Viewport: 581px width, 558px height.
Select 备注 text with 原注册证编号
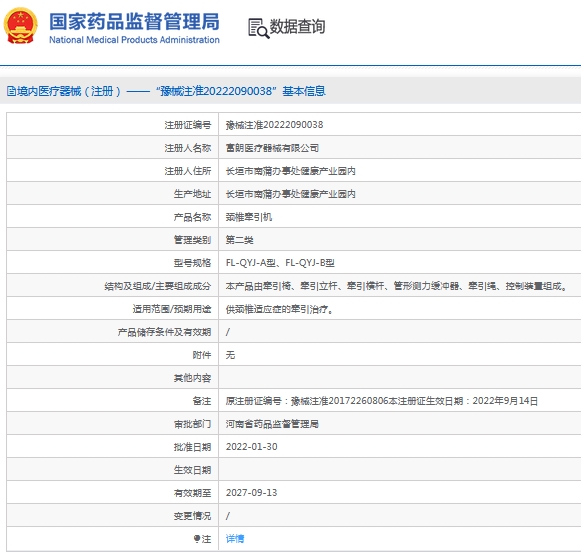pyautogui.click(x=382, y=401)
